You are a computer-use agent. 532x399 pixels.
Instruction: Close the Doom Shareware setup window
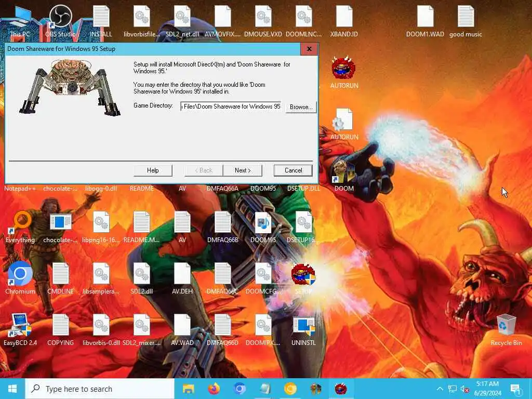point(309,49)
